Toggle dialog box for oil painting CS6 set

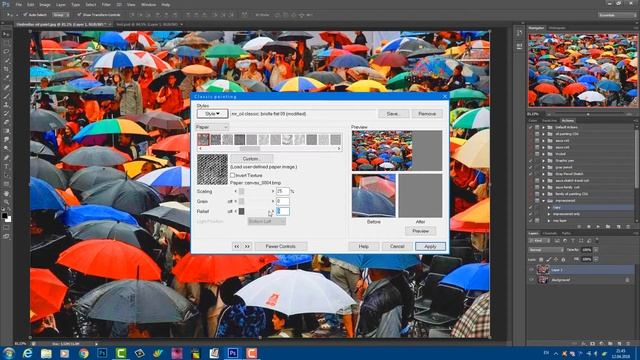point(537,134)
